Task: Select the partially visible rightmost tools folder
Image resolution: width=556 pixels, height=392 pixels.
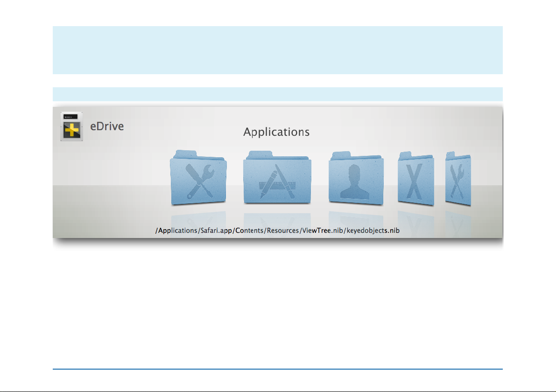Action: coord(458,178)
